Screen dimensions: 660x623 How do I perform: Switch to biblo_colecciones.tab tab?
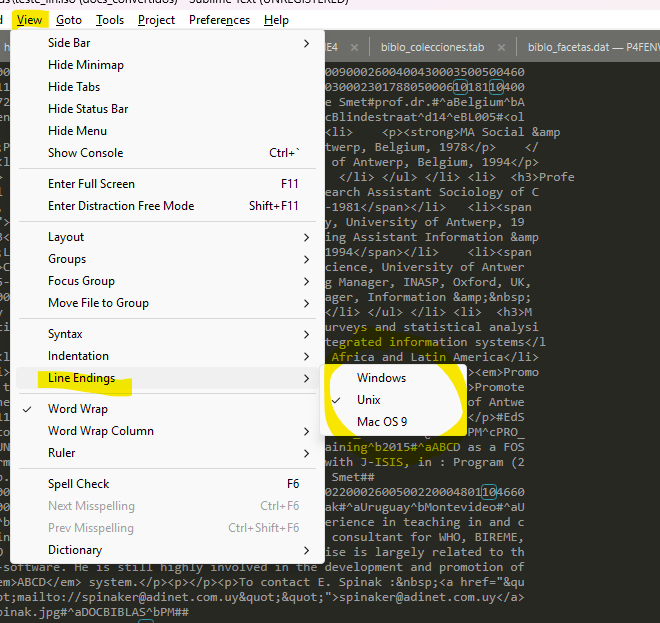pyautogui.click(x=432, y=47)
